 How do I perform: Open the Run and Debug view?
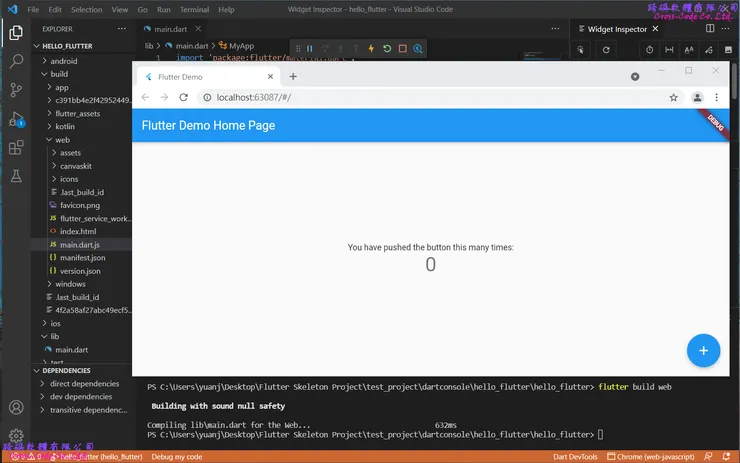coord(16,119)
